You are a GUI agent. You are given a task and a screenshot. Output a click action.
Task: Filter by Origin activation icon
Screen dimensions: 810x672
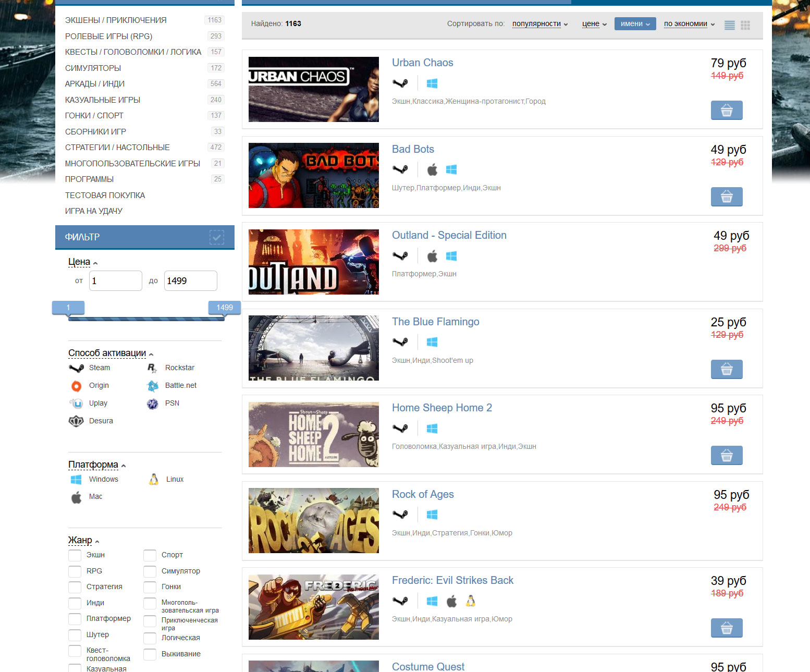(76, 386)
